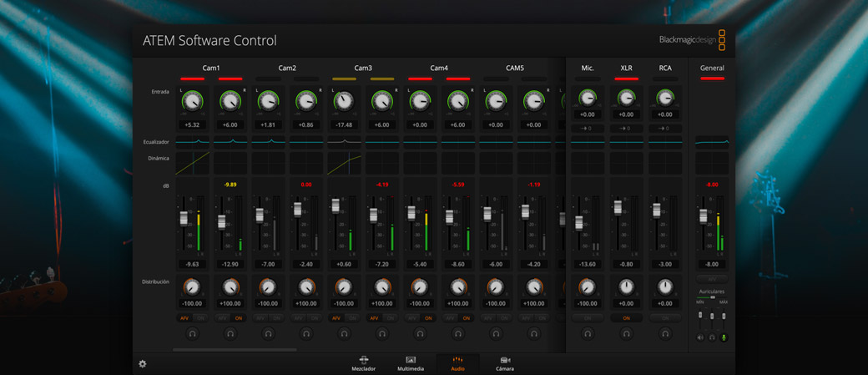
Task: Solo Cam1 left channel headphones icon
Action: [x=192, y=334]
